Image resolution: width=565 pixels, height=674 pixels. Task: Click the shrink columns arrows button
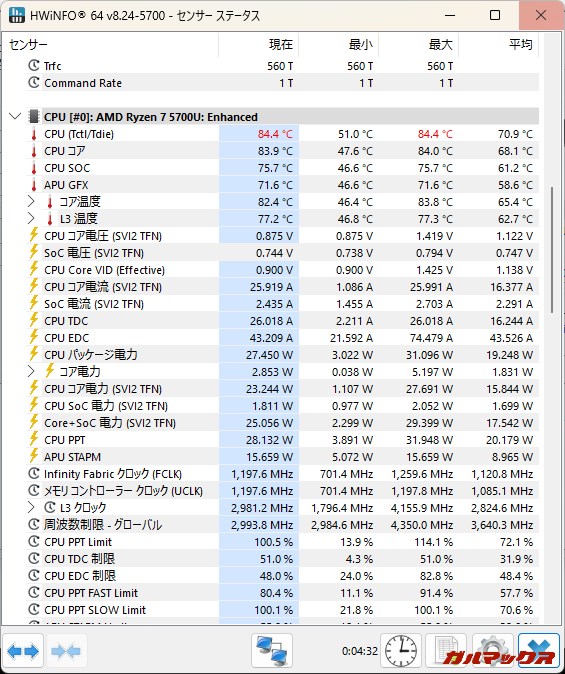pyautogui.click(x=66, y=651)
